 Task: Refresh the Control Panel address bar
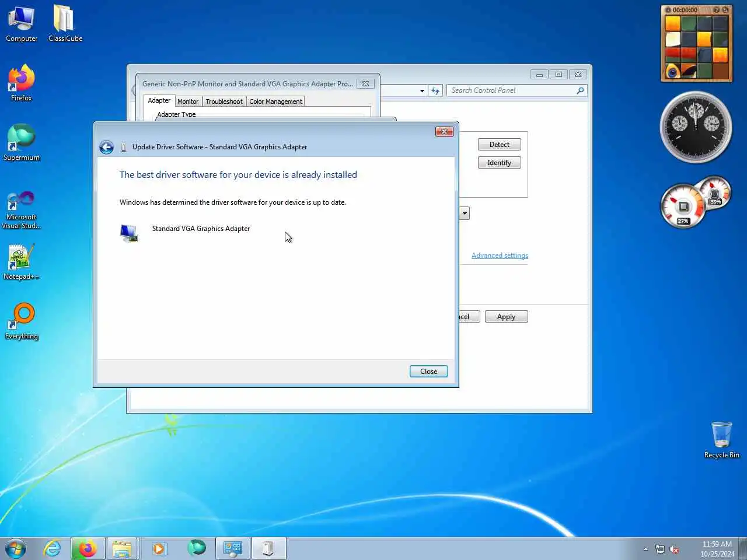[x=435, y=90]
